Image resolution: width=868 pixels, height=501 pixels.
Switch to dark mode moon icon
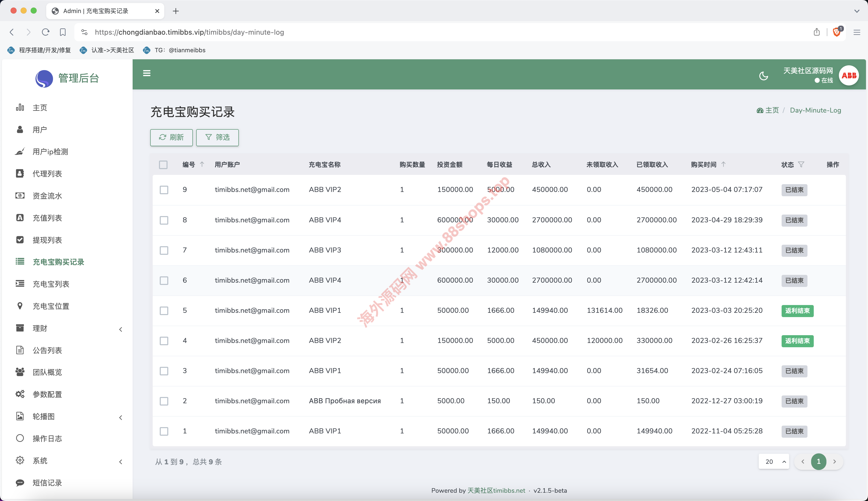pyautogui.click(x=763, y=76)
